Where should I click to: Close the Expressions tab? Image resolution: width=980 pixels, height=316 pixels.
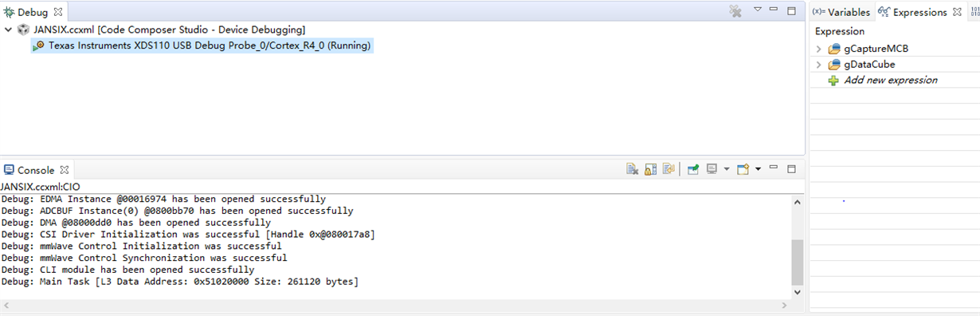[957, 12]
